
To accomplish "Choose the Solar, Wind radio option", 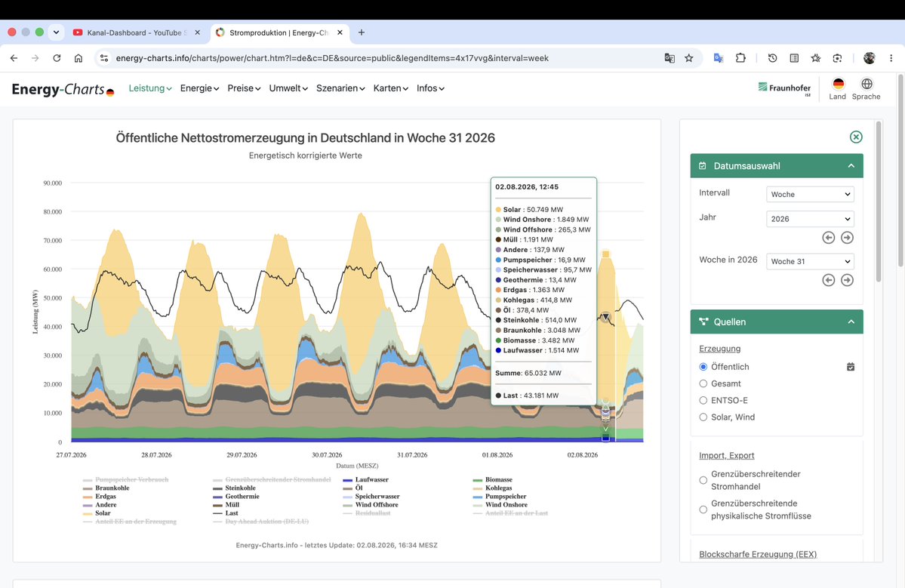I will 703,417.
